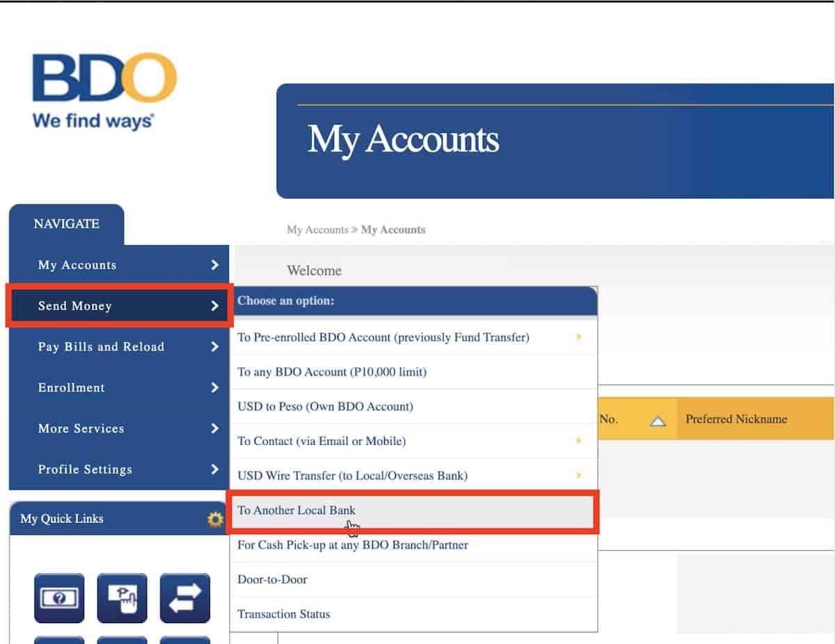
Task: Open the Profile Settings menu
Action: [x=119, y=469]
